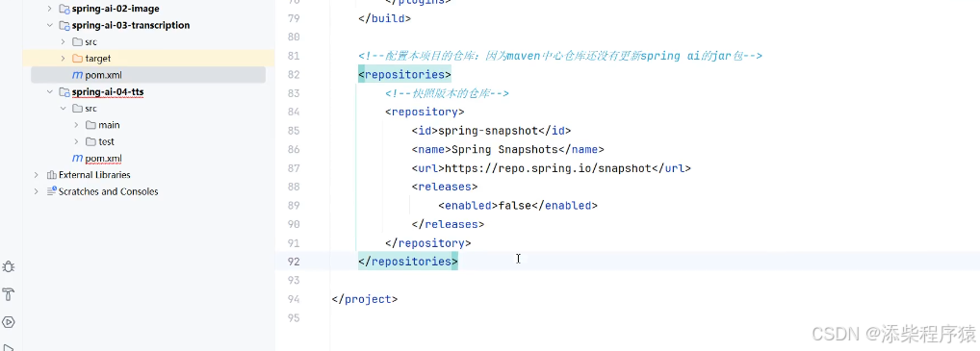
Task: Select External Libraries label
Action: click(94, 175)
